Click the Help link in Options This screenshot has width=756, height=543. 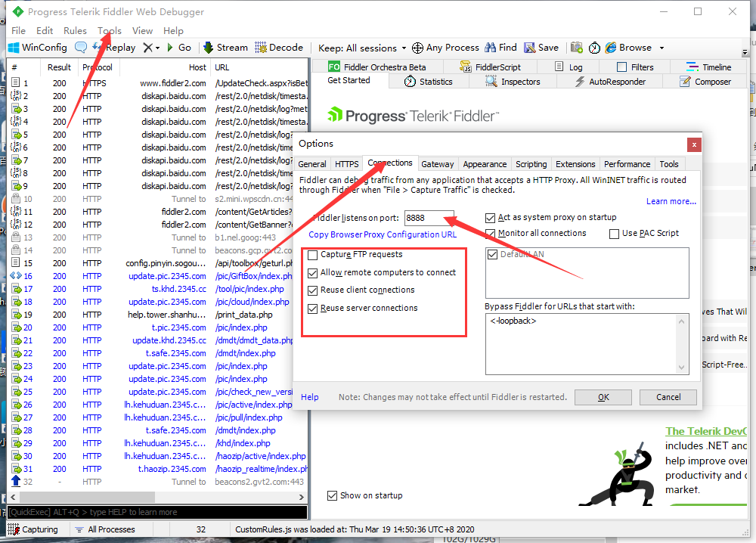tap(309, 397)
